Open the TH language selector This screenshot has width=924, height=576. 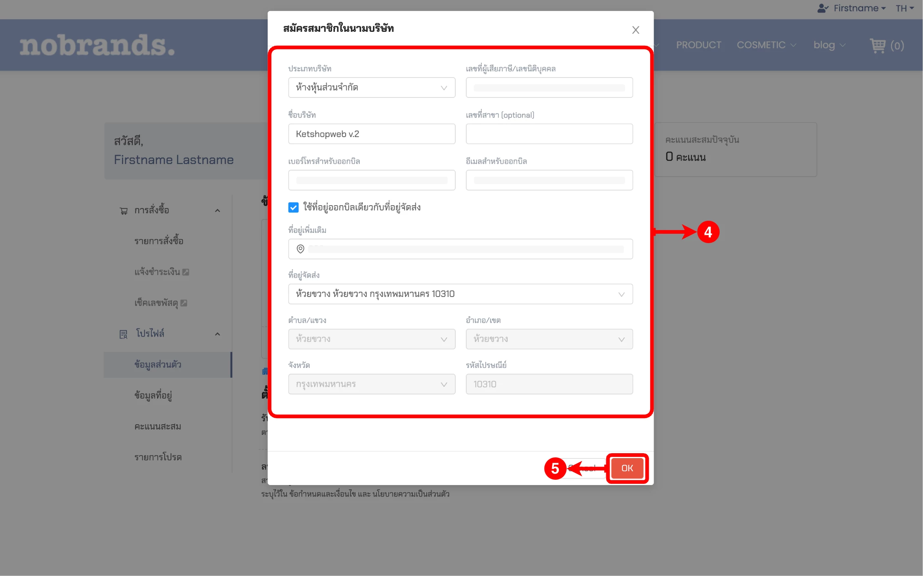click(x=904, y=8)
